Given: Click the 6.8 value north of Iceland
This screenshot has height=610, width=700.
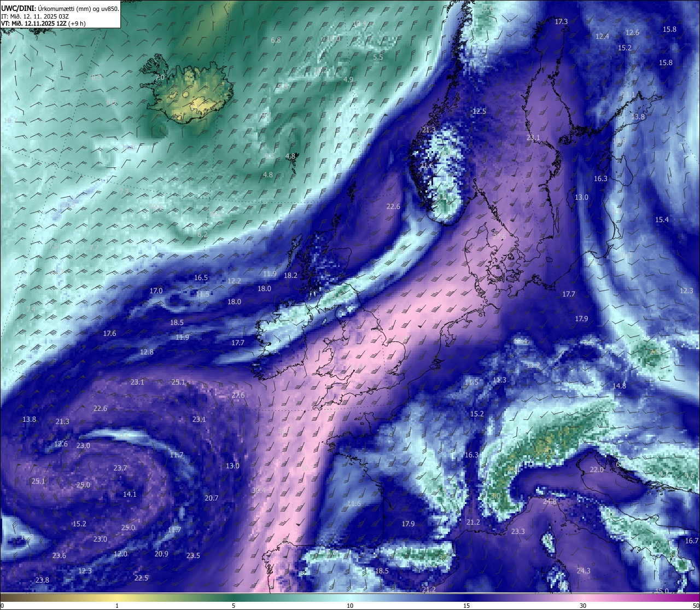Looking at the screenshot, I should [276, 40].
